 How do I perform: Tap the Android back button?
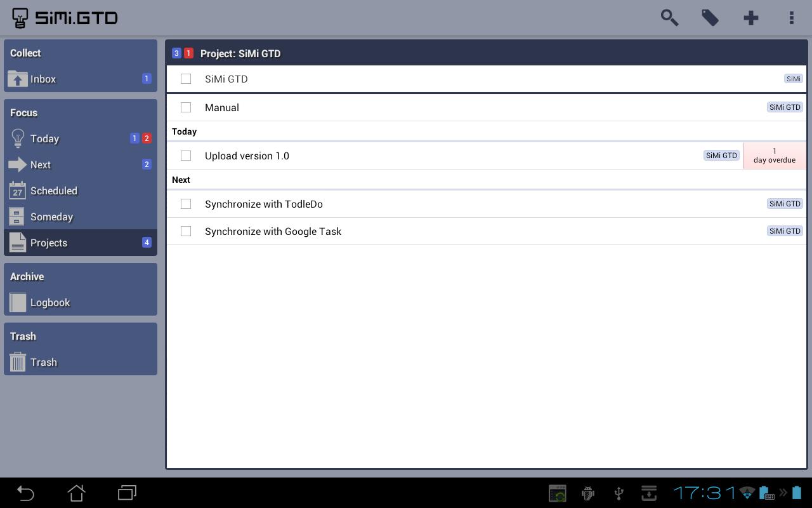[25, 493]
